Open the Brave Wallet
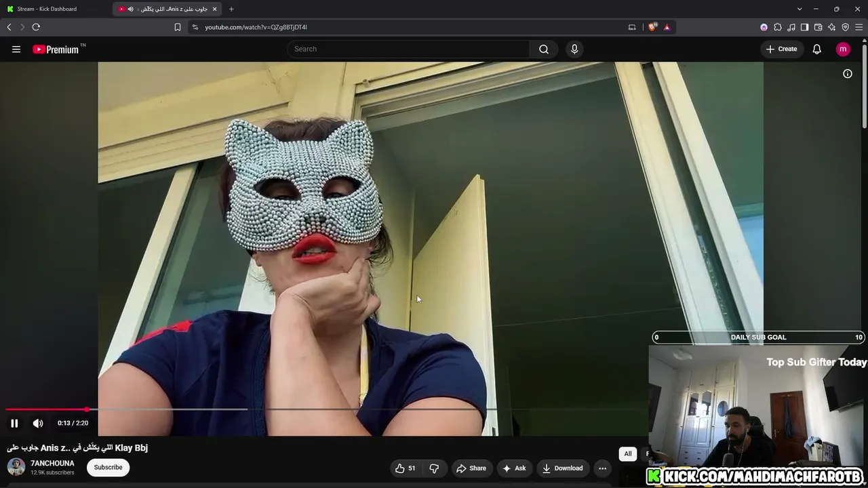The image size is (868, 488). click(x=818, y=27)
